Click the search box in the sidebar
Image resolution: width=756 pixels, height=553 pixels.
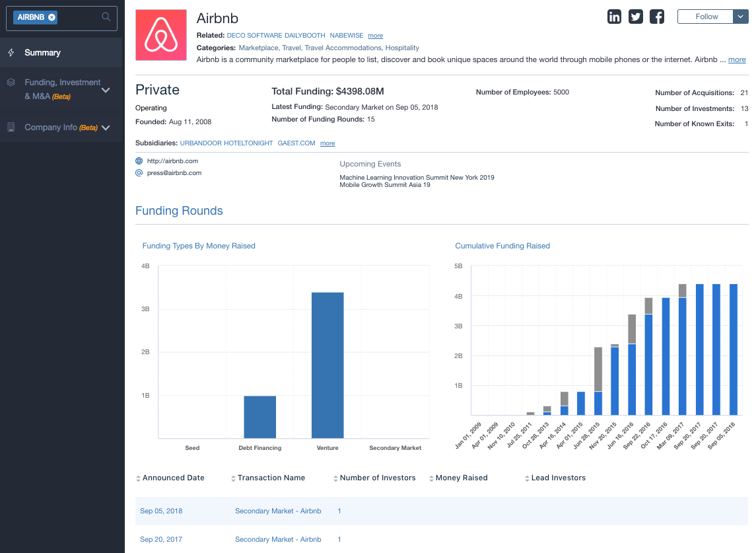tap(61, 18)
